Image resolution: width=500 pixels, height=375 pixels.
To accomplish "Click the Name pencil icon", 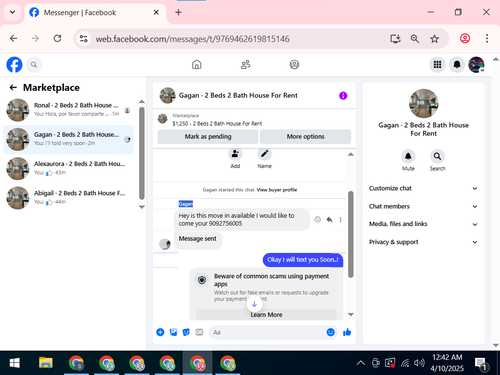I will tap(264, 154).
